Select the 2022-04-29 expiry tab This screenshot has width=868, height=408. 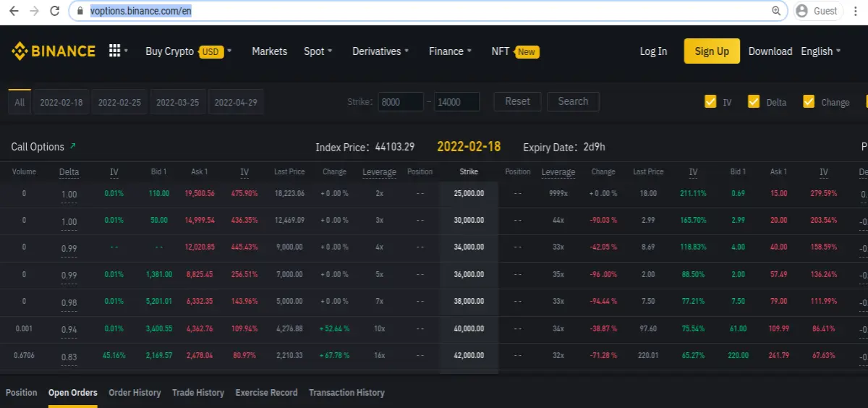click(236, 102)
